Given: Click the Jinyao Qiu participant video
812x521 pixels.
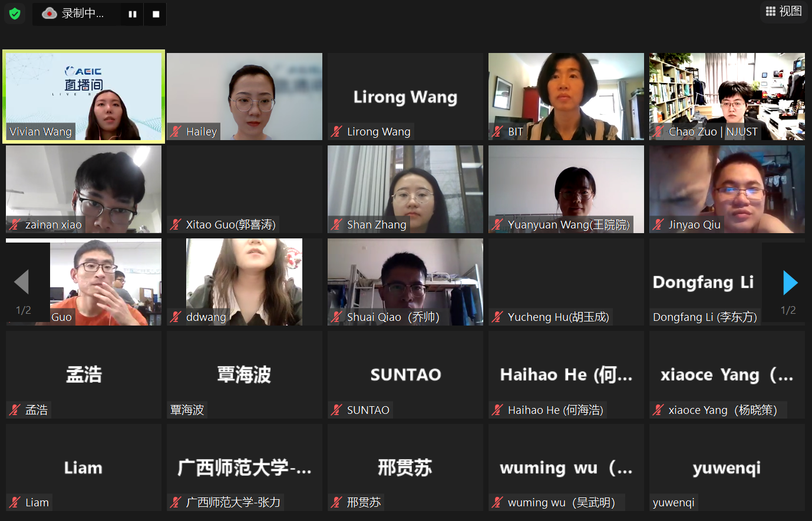Looking at the screenshot, I should tap(727, 189).
